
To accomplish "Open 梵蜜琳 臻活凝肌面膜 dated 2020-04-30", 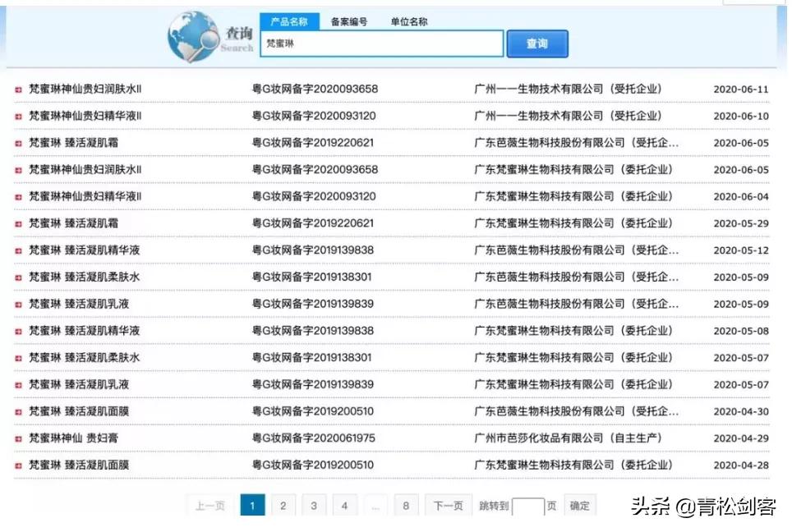I will point(79,410).
